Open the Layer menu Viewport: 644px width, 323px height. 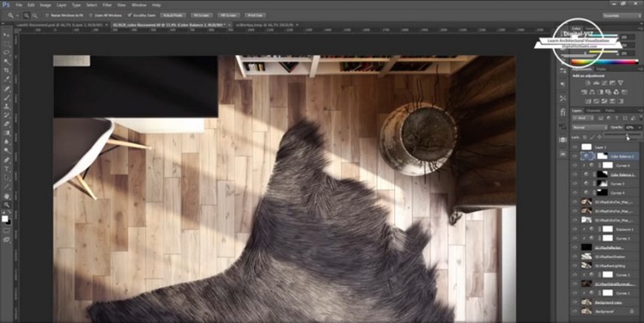tap(62, 5)
